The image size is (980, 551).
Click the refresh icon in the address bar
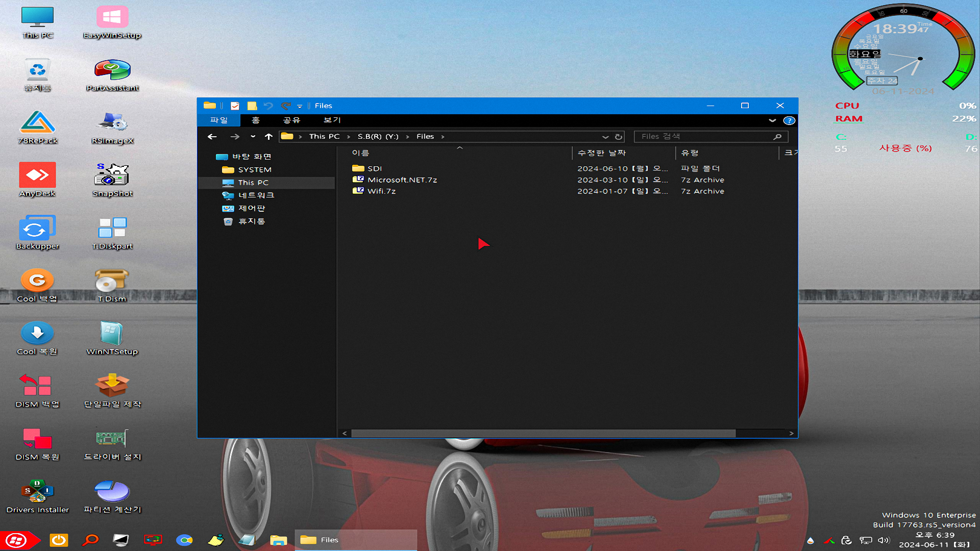click(619, 137)
